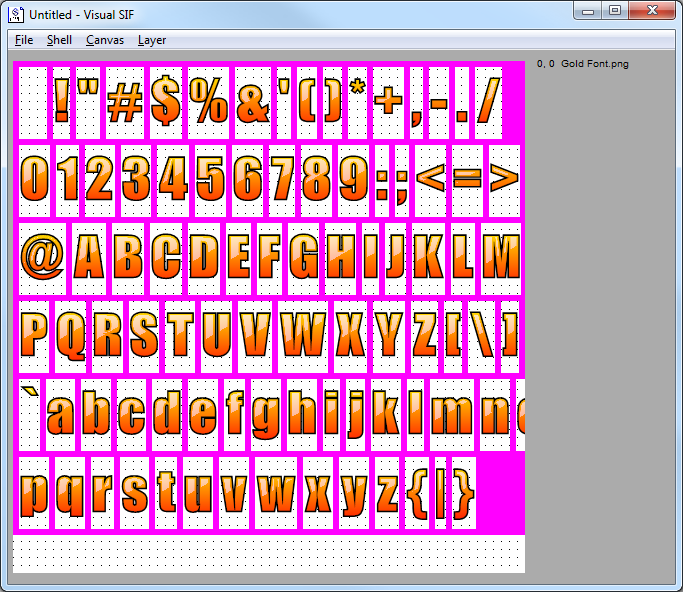Screen dimensions: 683x592
Task: Select the hash symbol glyph
Action: coord(125,102)
